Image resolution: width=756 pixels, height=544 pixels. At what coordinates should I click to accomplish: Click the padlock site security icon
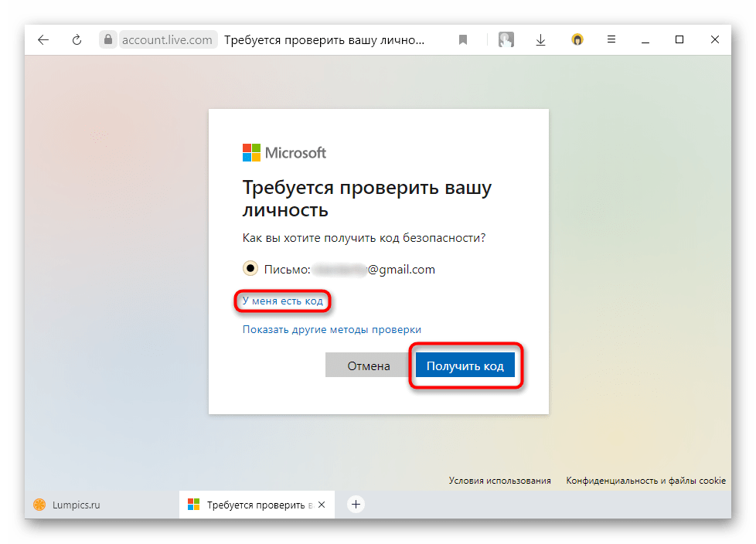(x=107, y=40)
